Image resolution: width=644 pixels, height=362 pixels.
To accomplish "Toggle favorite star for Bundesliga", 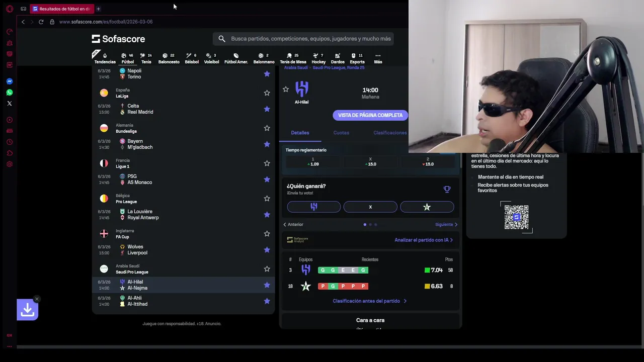I will coord(267,128).
